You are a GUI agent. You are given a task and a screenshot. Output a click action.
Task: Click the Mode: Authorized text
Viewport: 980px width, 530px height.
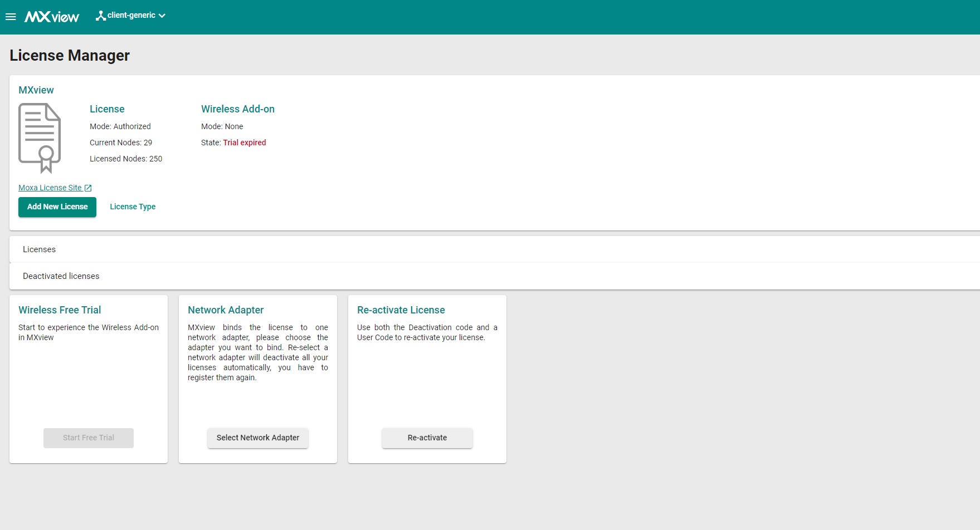pyautogui.click(x=120, y=126)
